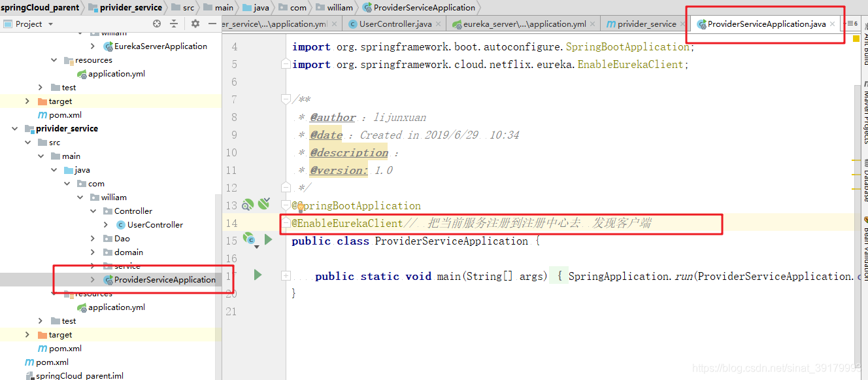
Task: Open the Database side tool window
Action: [864, 180]
